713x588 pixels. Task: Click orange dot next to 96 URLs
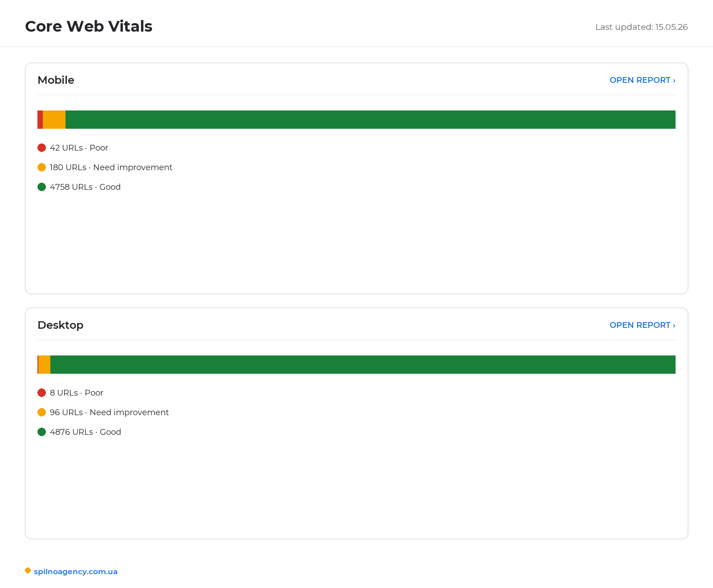tap(42, 412)
